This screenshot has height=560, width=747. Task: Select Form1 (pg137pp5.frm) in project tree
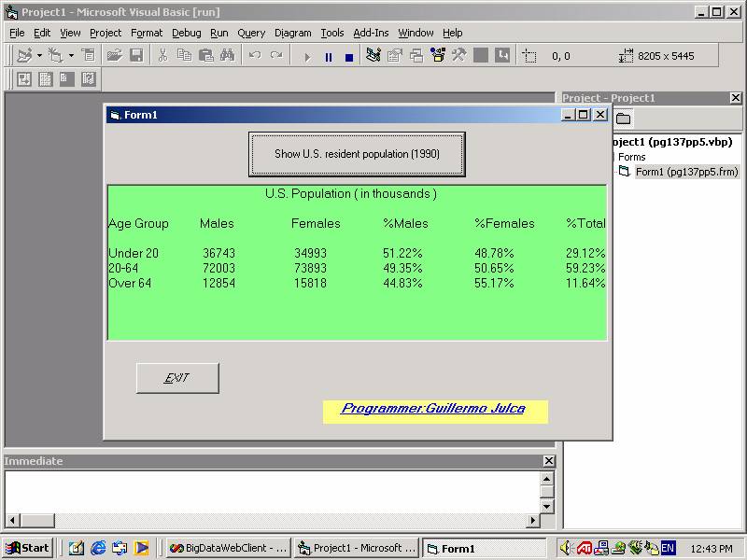click(686, 172)
